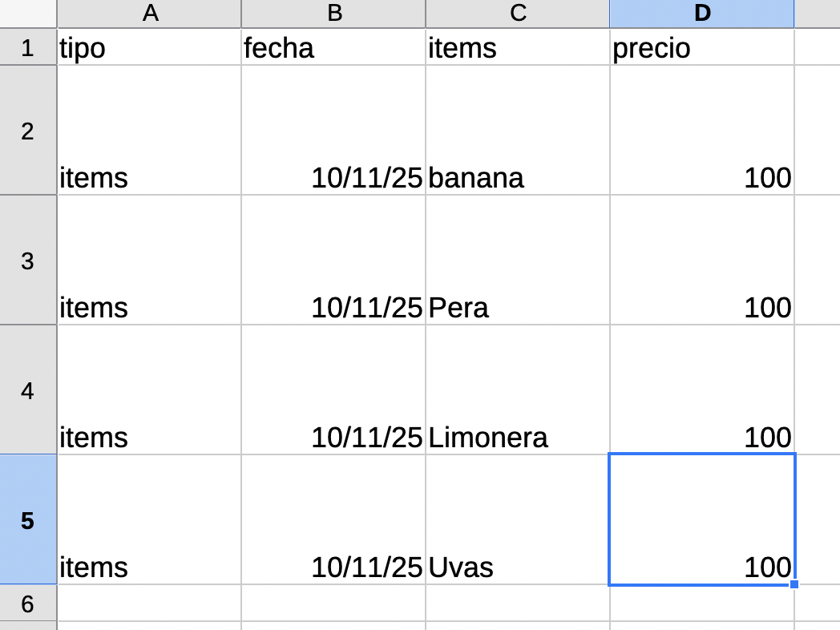
Task: Select the 'tipo' header cell
Action: pyautogui.click(x=149, y=48)
